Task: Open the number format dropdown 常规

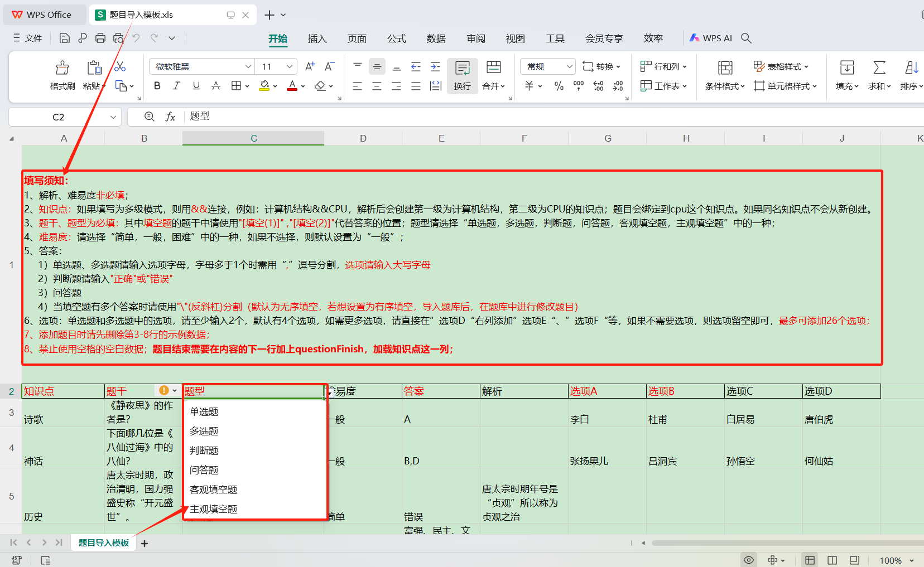Action: click(569, 67)
